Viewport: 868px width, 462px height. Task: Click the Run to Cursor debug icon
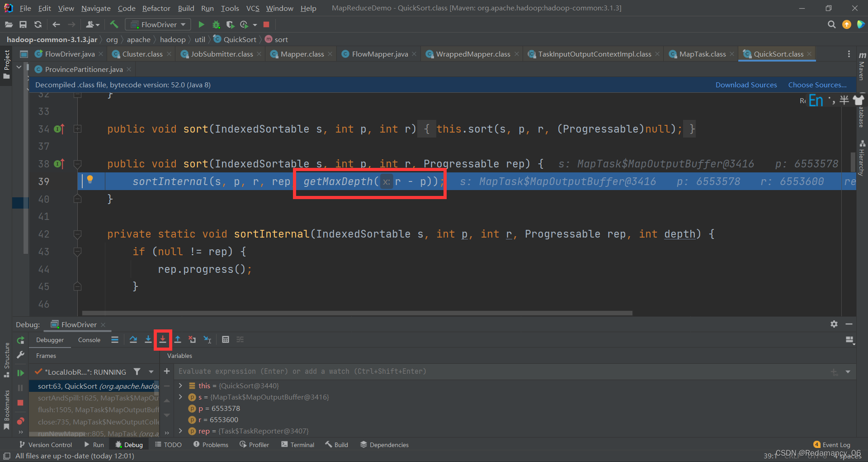point(208,339)
